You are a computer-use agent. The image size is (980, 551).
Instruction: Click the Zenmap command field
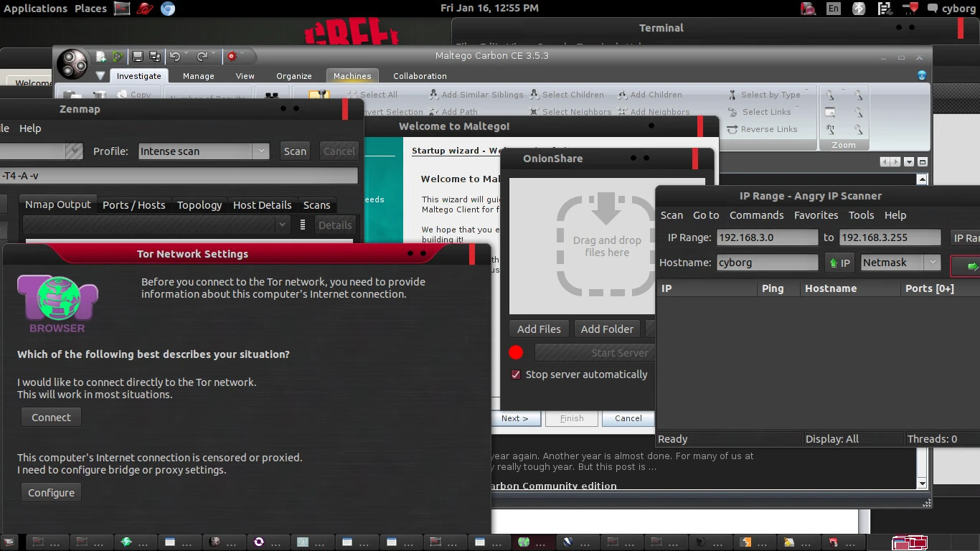[x=178, y=176]
